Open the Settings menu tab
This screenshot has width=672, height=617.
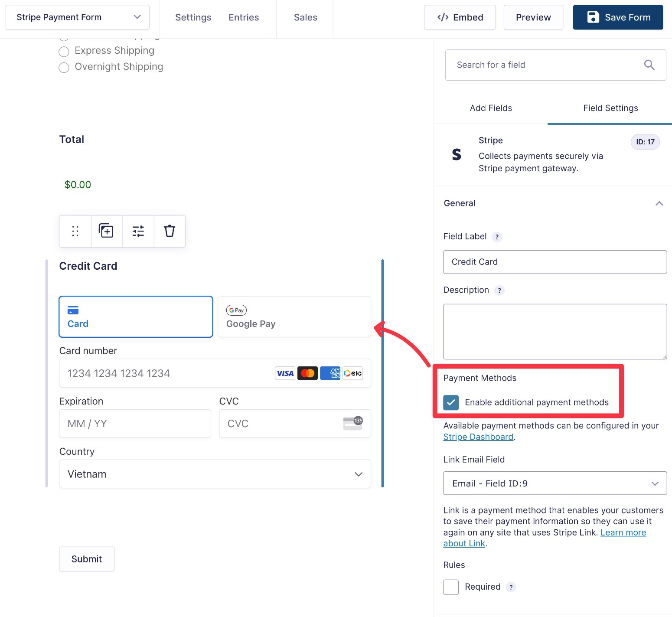tap(193, 17)
